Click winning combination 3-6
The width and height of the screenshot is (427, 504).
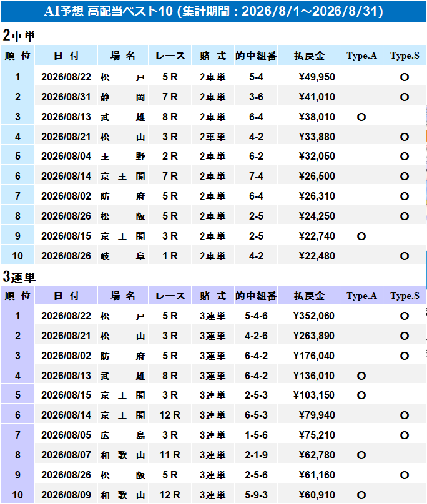pyautogui.click(x=256, y=97)
